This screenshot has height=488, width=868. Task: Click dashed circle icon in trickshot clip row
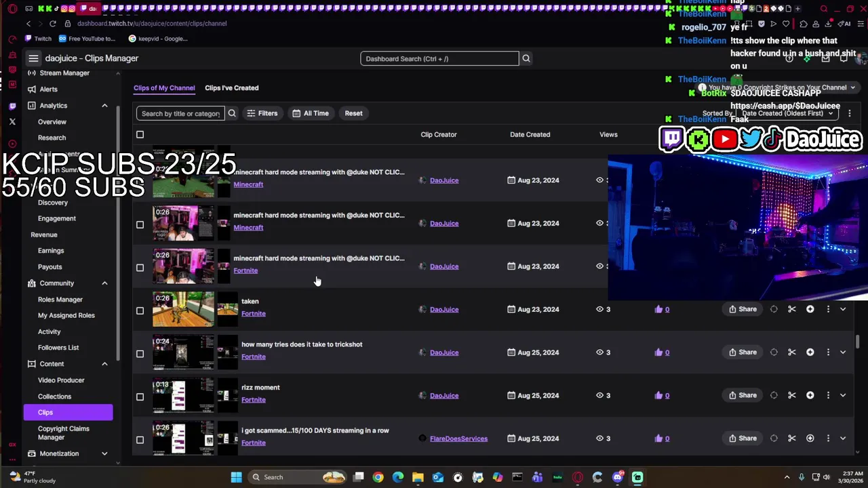[x=774, y=352]
